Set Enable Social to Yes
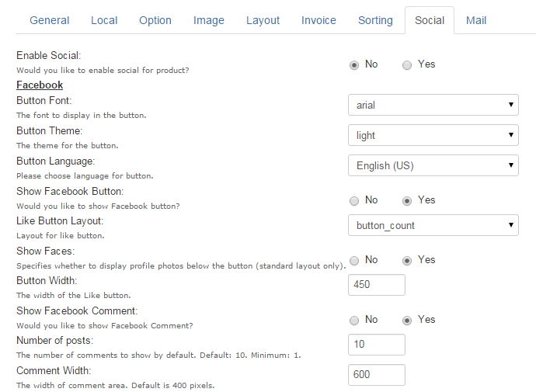The height and width of the screenshot is (392, 536). [407, 65]
